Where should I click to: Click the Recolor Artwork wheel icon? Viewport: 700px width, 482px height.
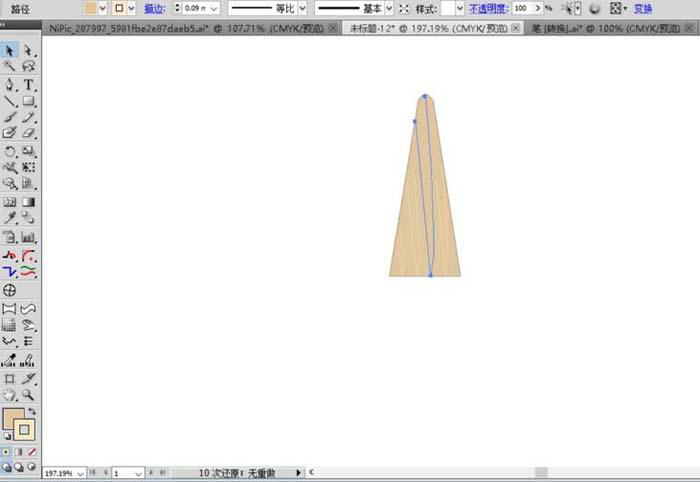tap(594, 8)
